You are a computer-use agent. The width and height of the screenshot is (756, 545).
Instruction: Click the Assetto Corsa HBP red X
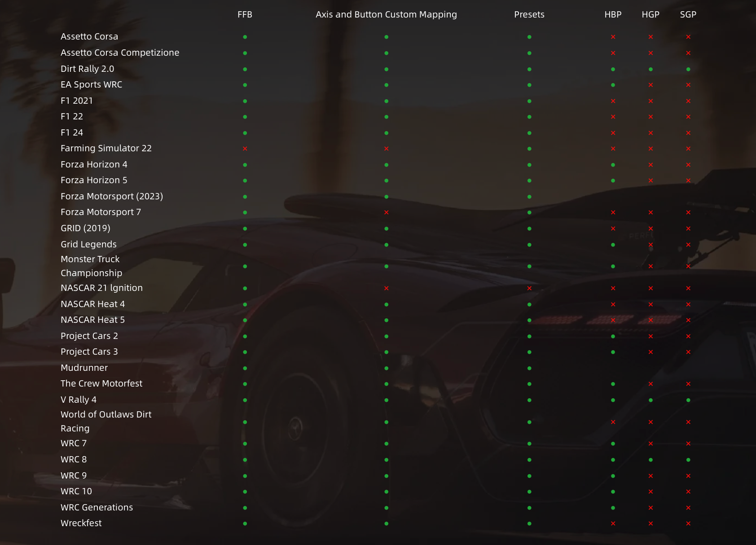pos(613,37)
